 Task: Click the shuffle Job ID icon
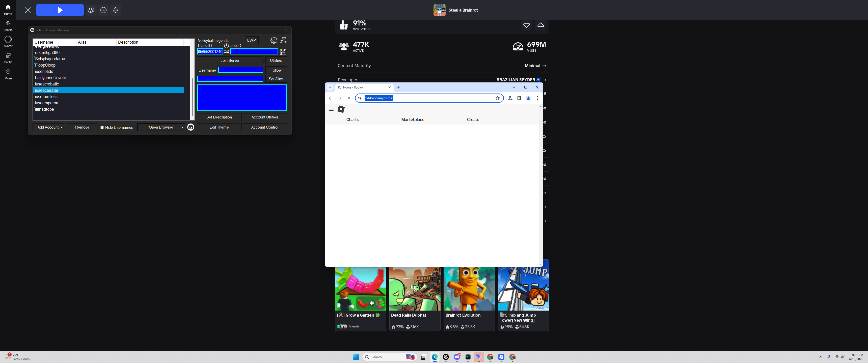(x=227, y=52)
